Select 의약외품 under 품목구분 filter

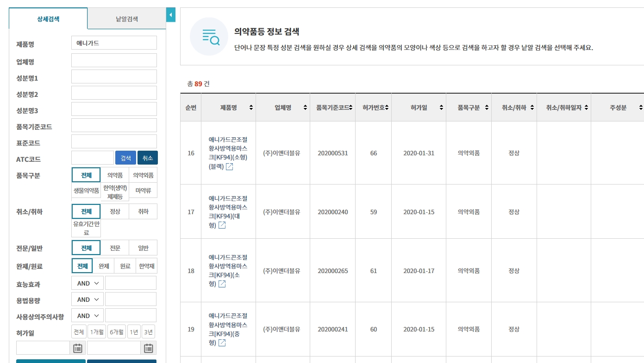pyautogui.click(x=143, y=175)
